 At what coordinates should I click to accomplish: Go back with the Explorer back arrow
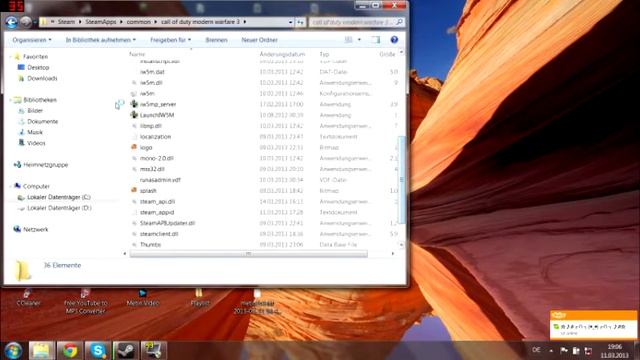click(x=11, y=22)
